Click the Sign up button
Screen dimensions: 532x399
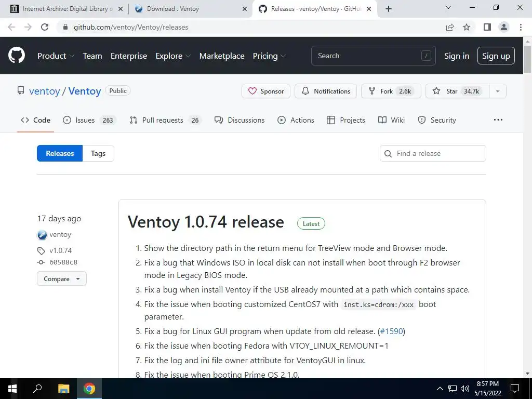[496, 56]
